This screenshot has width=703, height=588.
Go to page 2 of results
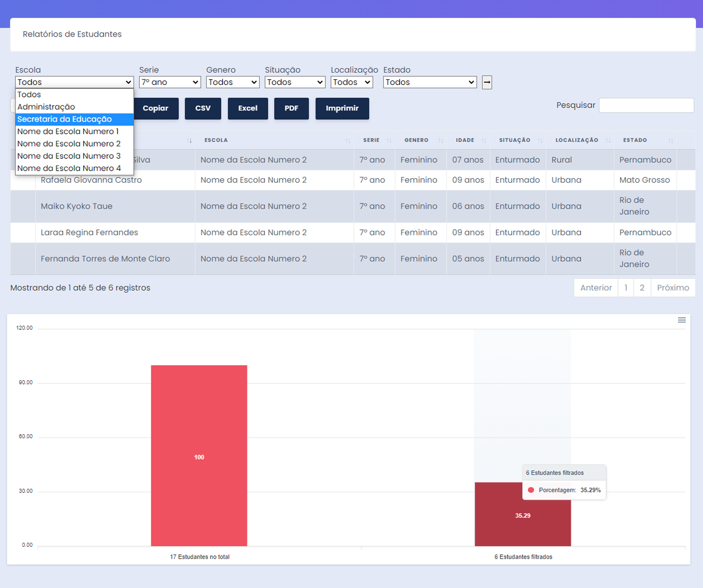(642, 288)
